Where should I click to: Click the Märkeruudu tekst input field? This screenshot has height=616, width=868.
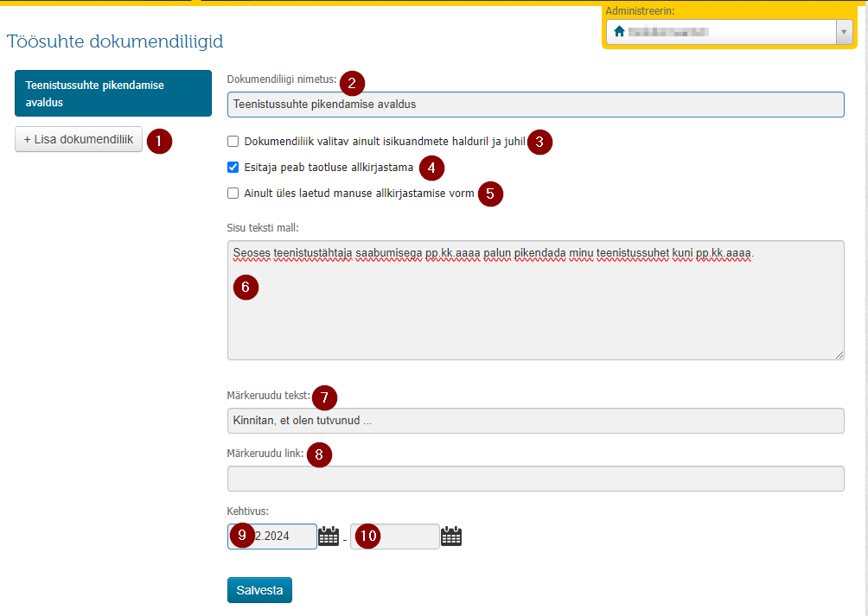coord(535,421)
